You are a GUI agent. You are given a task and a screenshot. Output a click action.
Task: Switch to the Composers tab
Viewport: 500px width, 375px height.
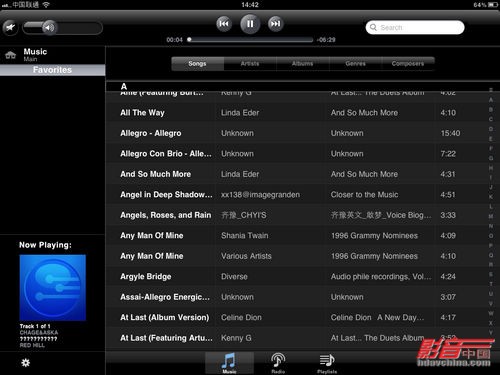coord(408,63)
